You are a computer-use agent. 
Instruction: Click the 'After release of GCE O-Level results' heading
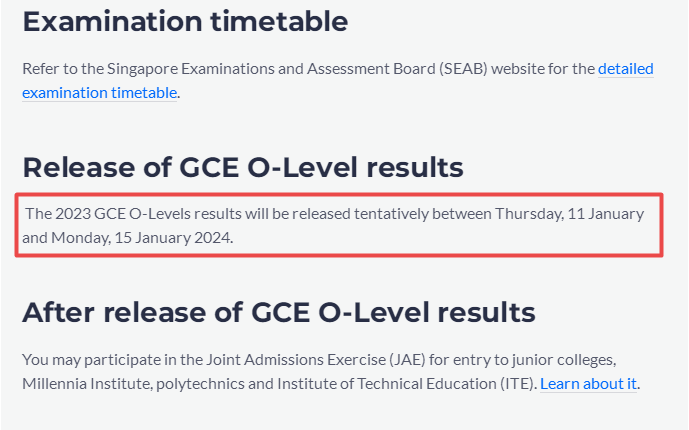coord(279,312)
